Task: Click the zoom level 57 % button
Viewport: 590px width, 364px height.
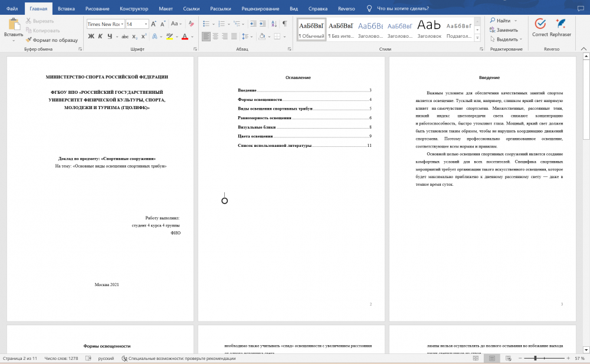Action: coord(579,358)
